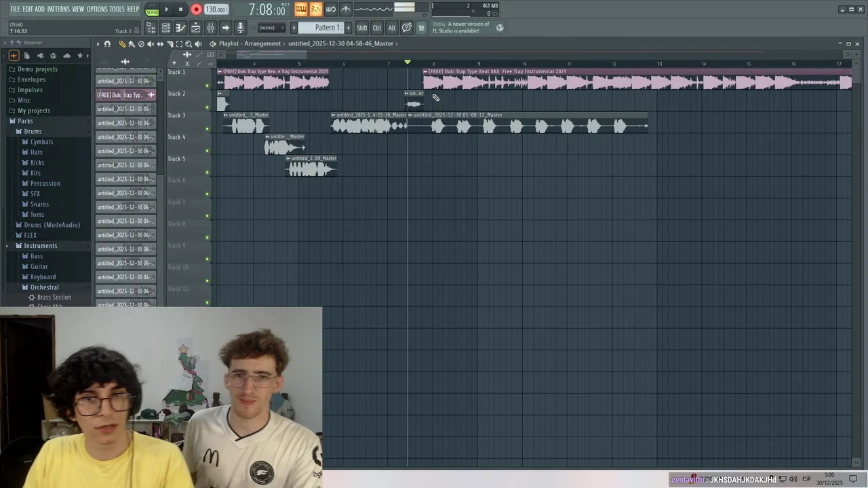
Task: Select the Mute tool in playlist toolbar
Action: [151, 44]
